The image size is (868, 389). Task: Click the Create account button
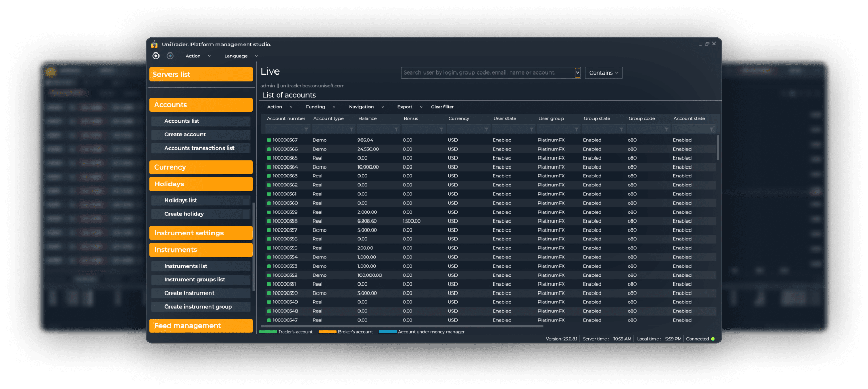185,134
